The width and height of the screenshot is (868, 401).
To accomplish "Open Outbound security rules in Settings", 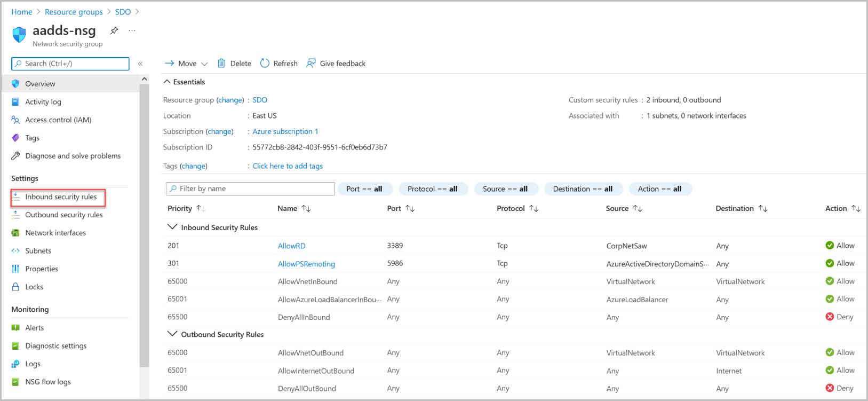I will (64, 215).
